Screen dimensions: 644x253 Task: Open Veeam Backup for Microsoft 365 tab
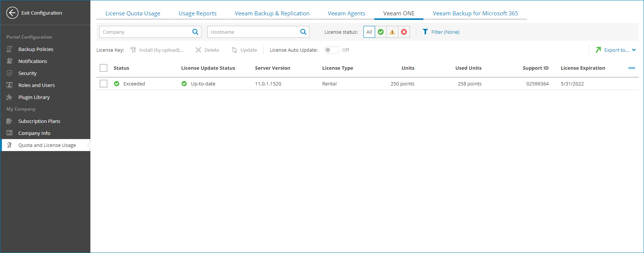(476, 13)
